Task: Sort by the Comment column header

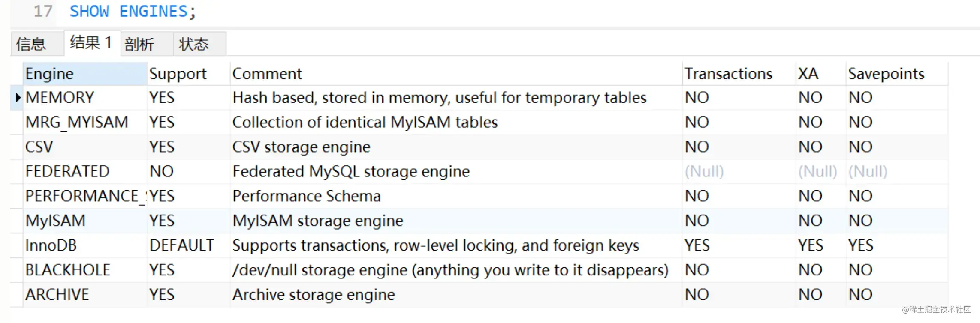Action: tap(266, 73)
